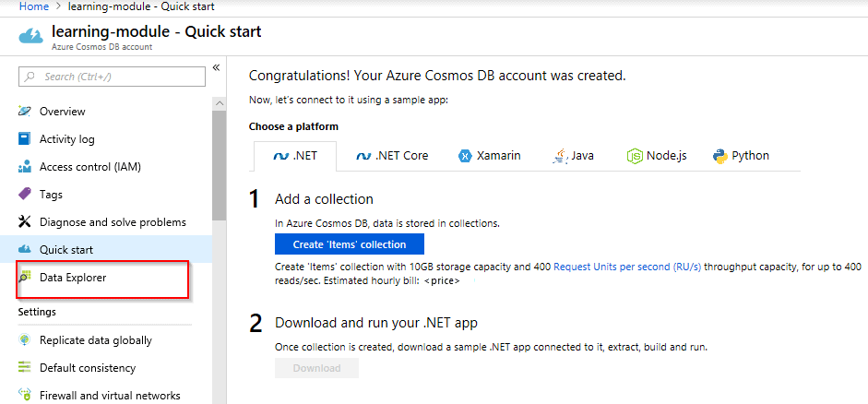The image size is (868, 404).
Task: Click Create 'Items' collection button
Action: pyautogui.click(x=349, y=244)
